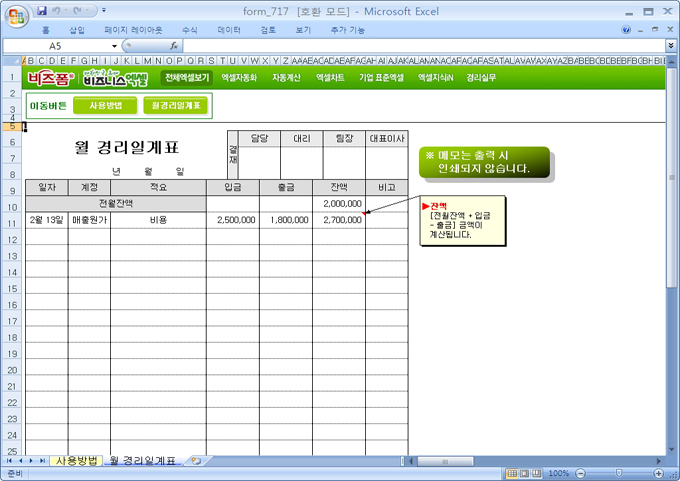This screenshot has height=481, width=680.
Task: Select the date cell 2월 13일
Action: click(47, 220)
